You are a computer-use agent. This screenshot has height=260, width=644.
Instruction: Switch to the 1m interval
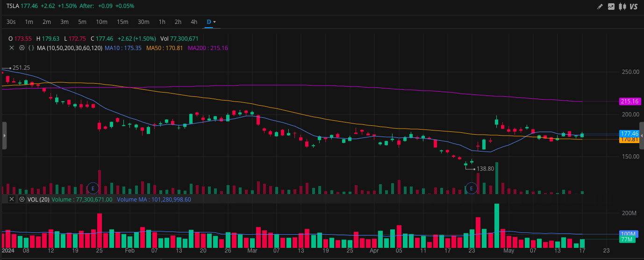(x=29, y=22)
